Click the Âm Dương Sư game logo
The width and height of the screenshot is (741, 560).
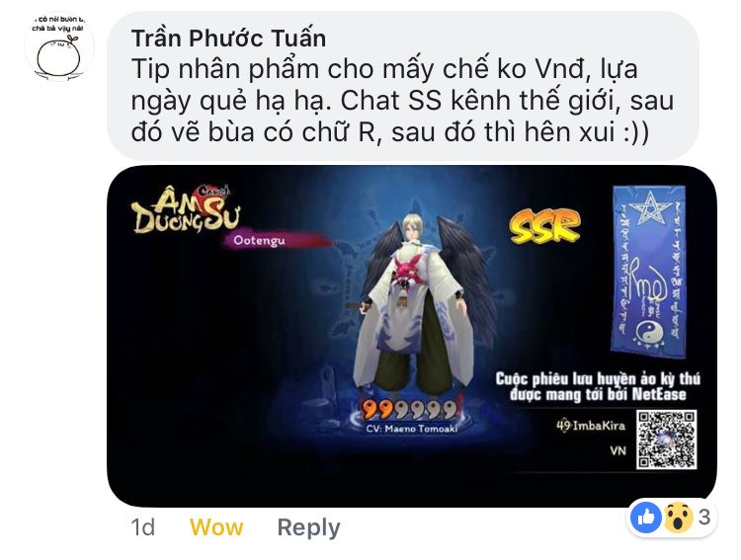click(x=186, y=209)
